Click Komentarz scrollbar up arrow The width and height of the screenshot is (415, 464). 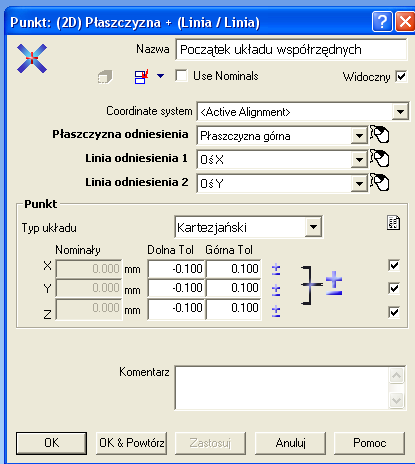(397, 376)
